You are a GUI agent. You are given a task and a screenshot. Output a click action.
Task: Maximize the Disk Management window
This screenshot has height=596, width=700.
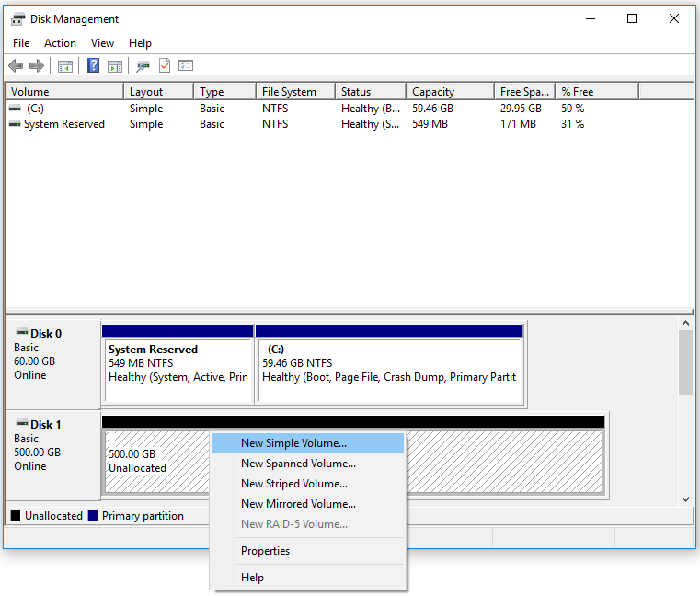coord(632,18)
